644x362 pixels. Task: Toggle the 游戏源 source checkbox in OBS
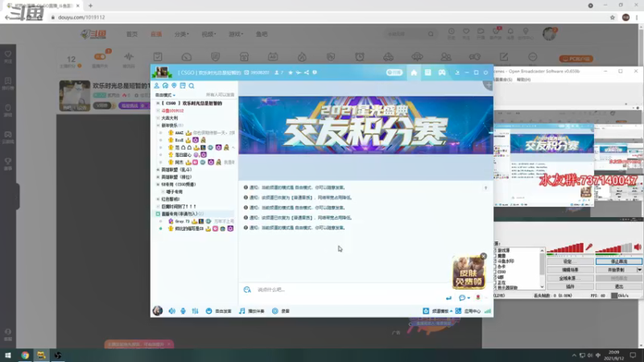(x=495, y=250)
